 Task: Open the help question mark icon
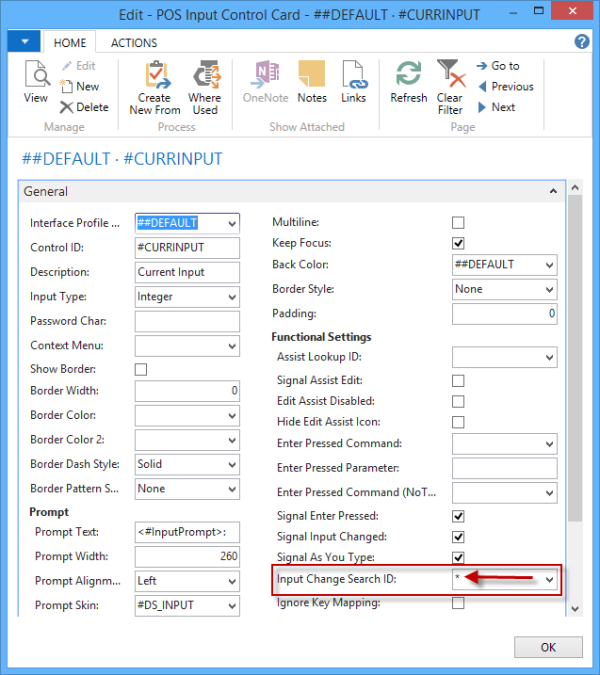582,42
